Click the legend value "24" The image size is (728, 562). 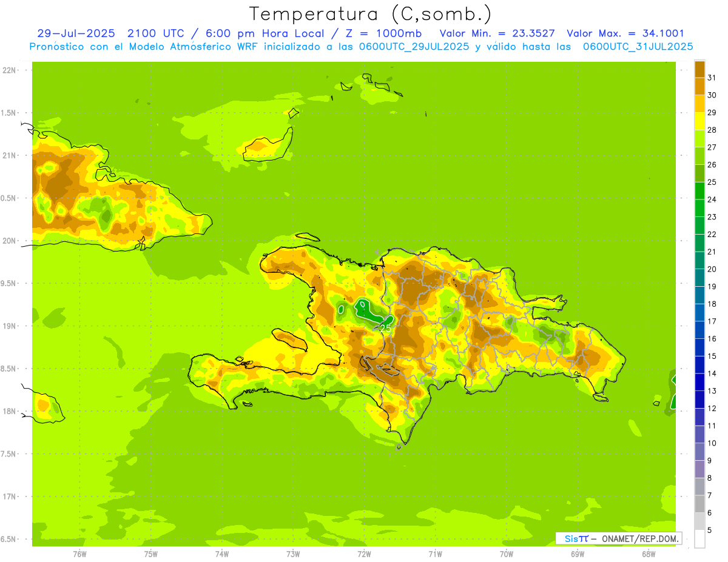(x=712, y=199)
